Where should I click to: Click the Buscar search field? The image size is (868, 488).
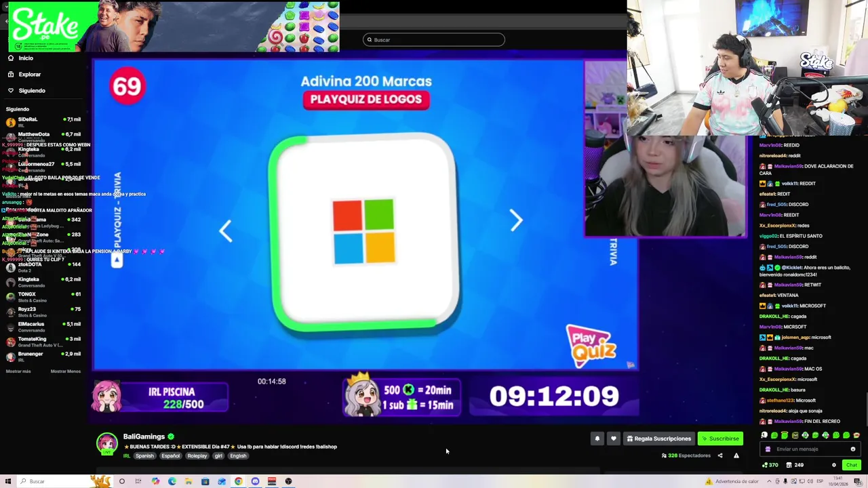pos(434,40)
